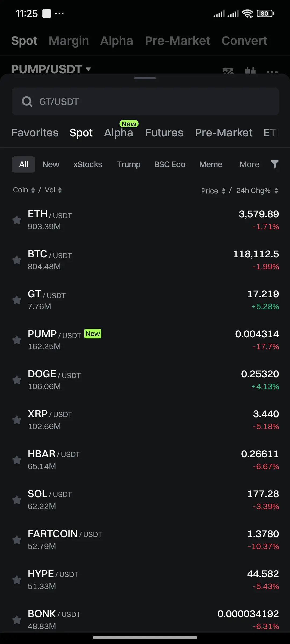290x644 pixels.
Task: Favorite ETH/USDT with its star
Action: (17, 220)
